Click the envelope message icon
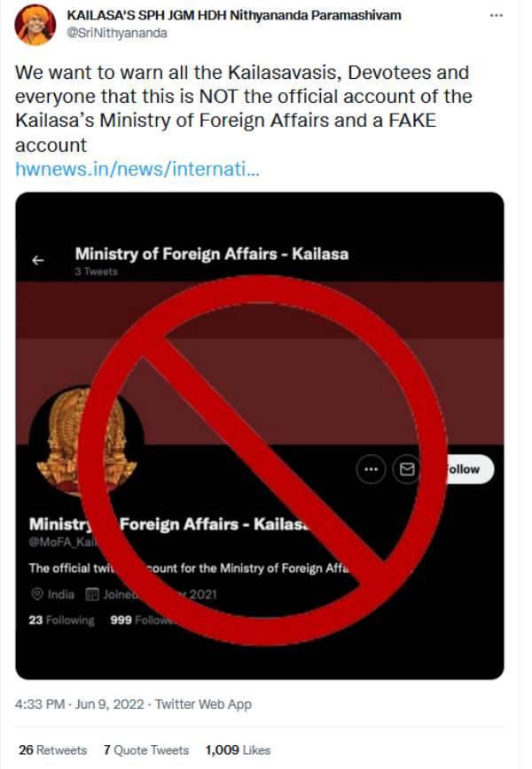Viewport: 532px width, 769px height. 407,469
